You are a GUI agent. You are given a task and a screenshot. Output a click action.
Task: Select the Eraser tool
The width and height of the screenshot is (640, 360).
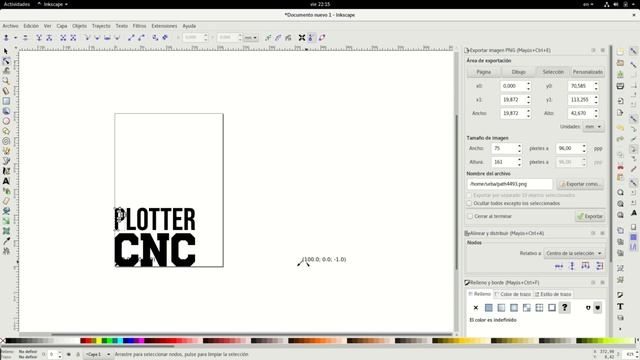pos(6,201)
